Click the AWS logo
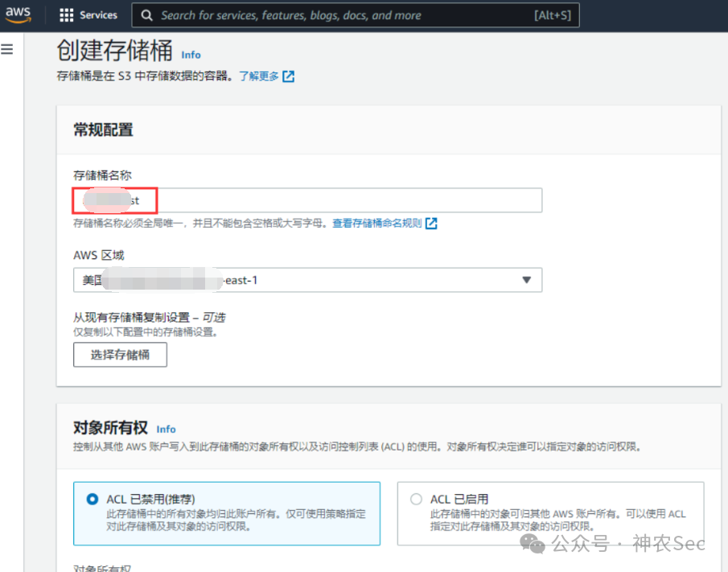The height and width of the screenshot is (572, 728). pyautogui.click(x=19, y=14)
